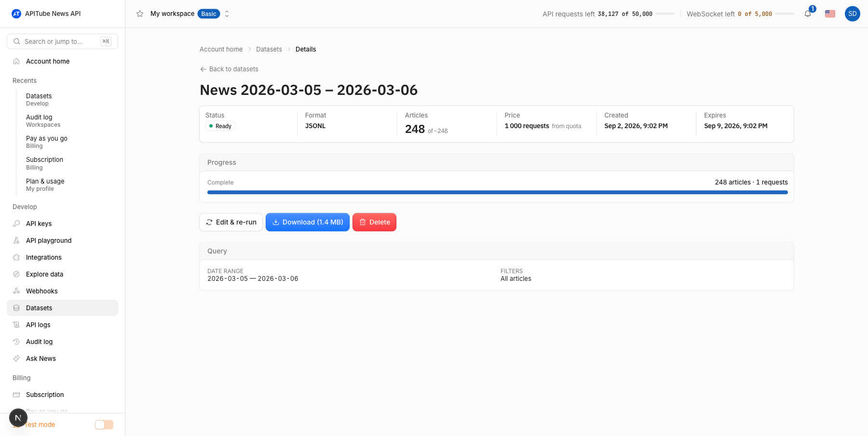Screen dimensions: 868x436
Task: Open the US flag language selector
Action: [830, 13]
